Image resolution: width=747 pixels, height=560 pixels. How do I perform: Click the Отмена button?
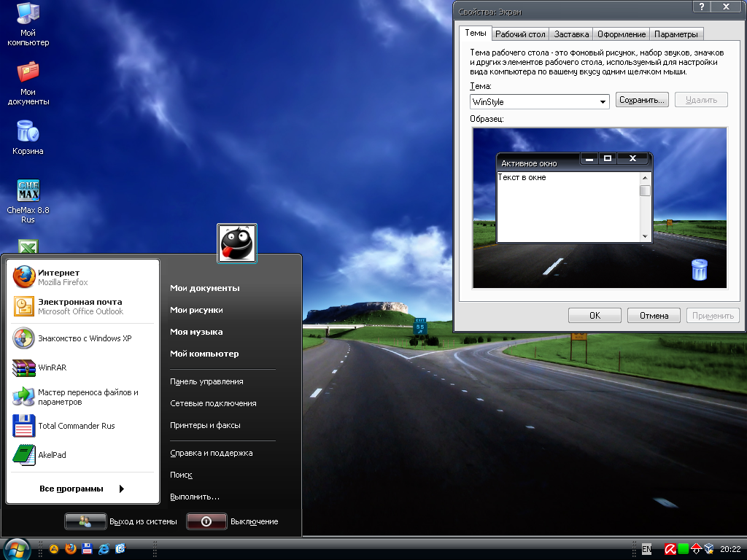(x=654, y=315)
